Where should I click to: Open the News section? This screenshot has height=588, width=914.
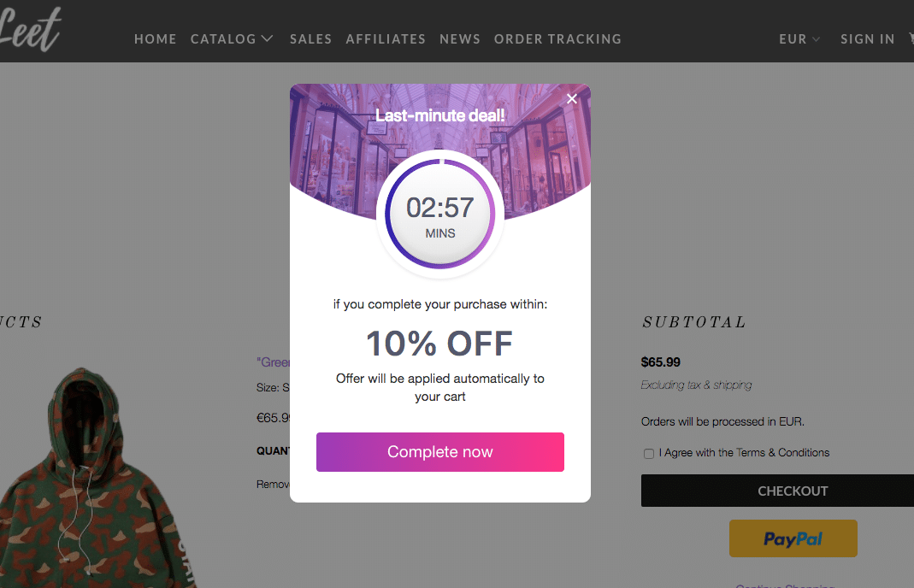click(460, 38)
